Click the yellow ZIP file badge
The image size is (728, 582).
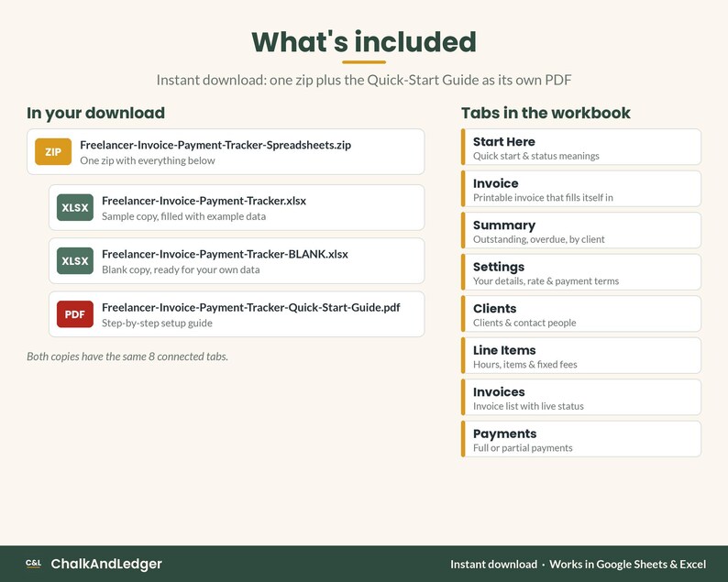pos(53,152)
